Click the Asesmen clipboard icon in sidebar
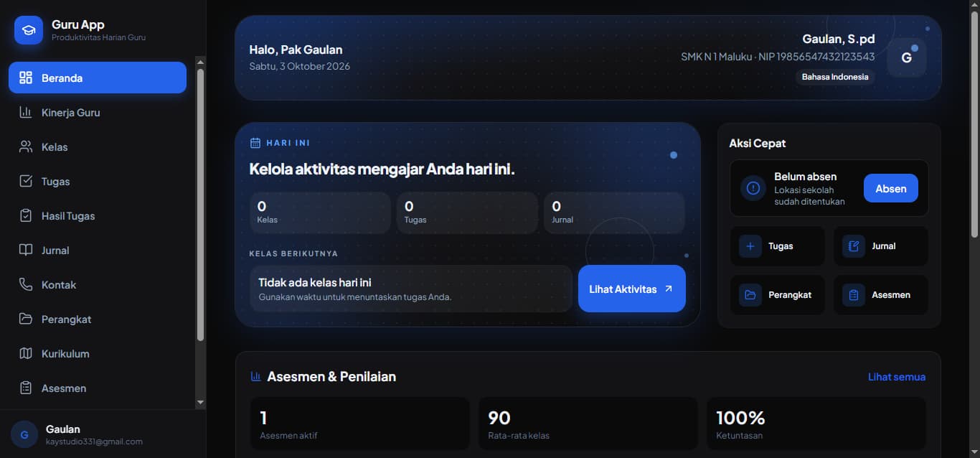The image size is (980, 458). click(x=26, y=388)
